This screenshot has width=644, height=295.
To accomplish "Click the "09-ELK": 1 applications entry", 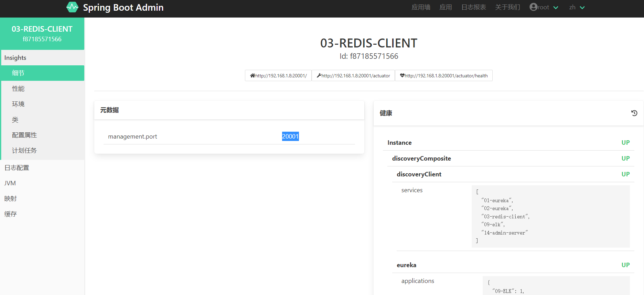I will point(508,291).
